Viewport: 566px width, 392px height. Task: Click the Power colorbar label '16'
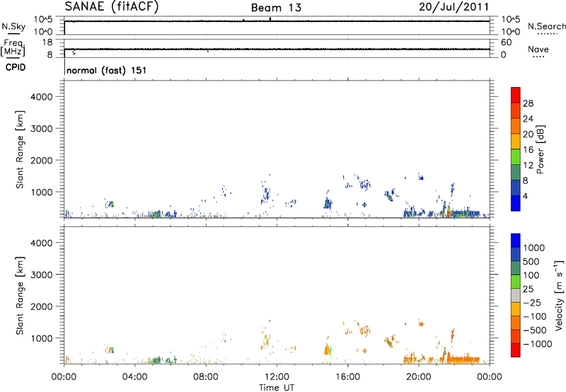click(x=528, y=150)
